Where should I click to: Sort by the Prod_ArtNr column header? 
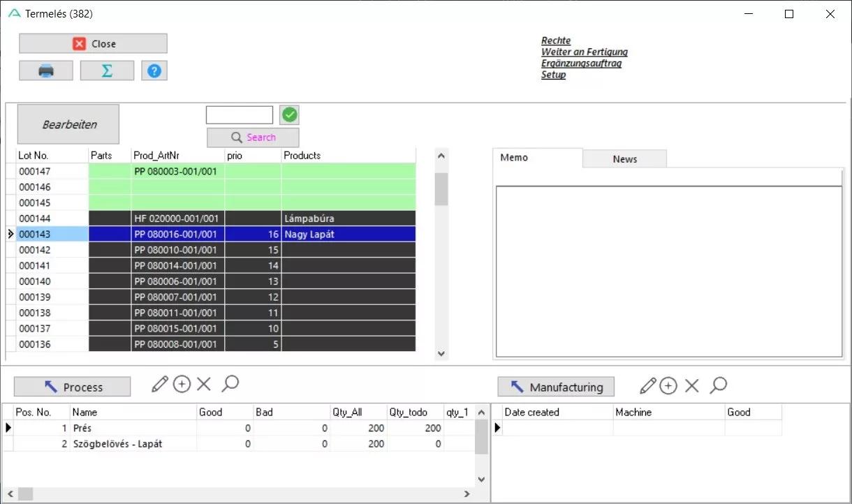[x=177, y=156]
